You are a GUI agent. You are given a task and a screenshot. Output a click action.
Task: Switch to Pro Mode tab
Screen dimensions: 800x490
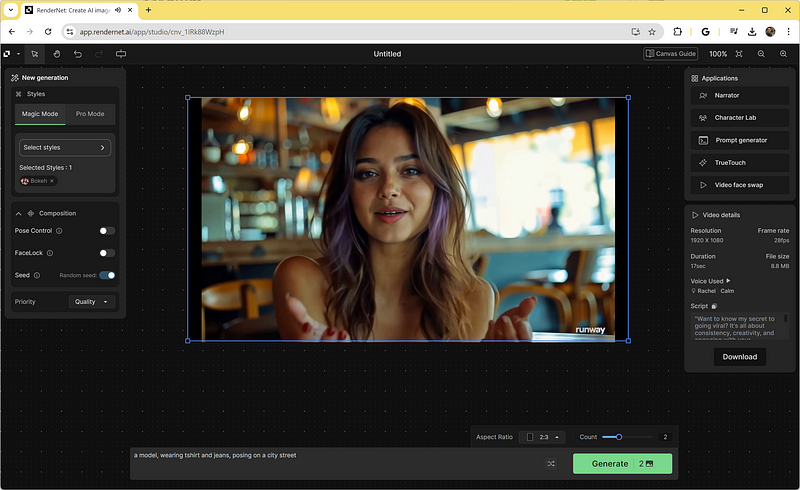tap(90, 114)
